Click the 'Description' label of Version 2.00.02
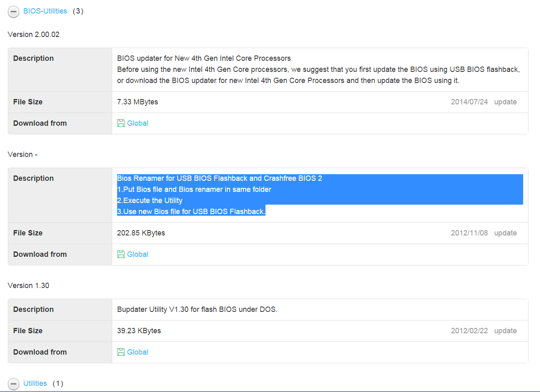Screen dimensions: 540x392 pyautogui.click(x=33, y=58)
